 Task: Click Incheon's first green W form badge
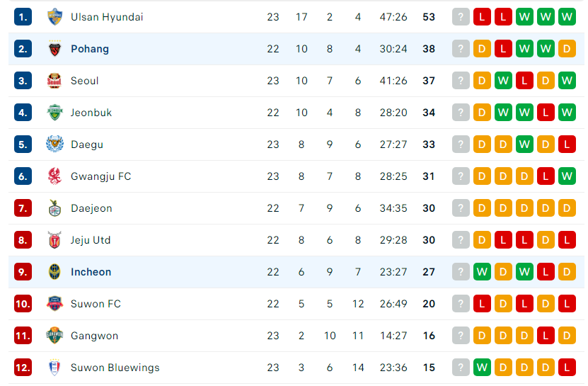point(482,272)
